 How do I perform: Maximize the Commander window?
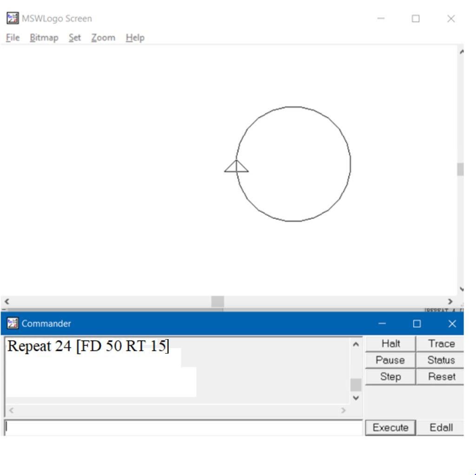(x=417, y=323)
